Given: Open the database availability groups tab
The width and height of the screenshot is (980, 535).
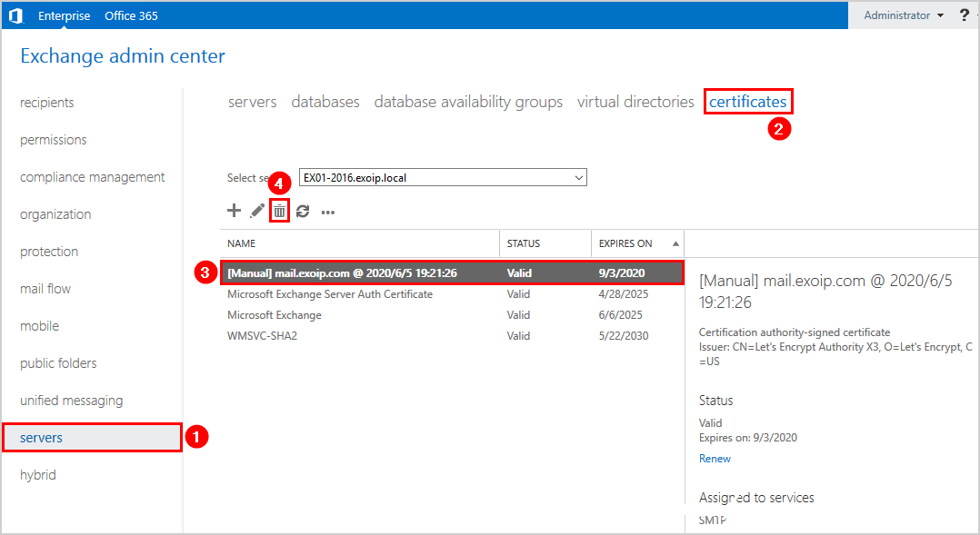Looking at the screenshot, I should pyautogui.click(x=468, y=103).
